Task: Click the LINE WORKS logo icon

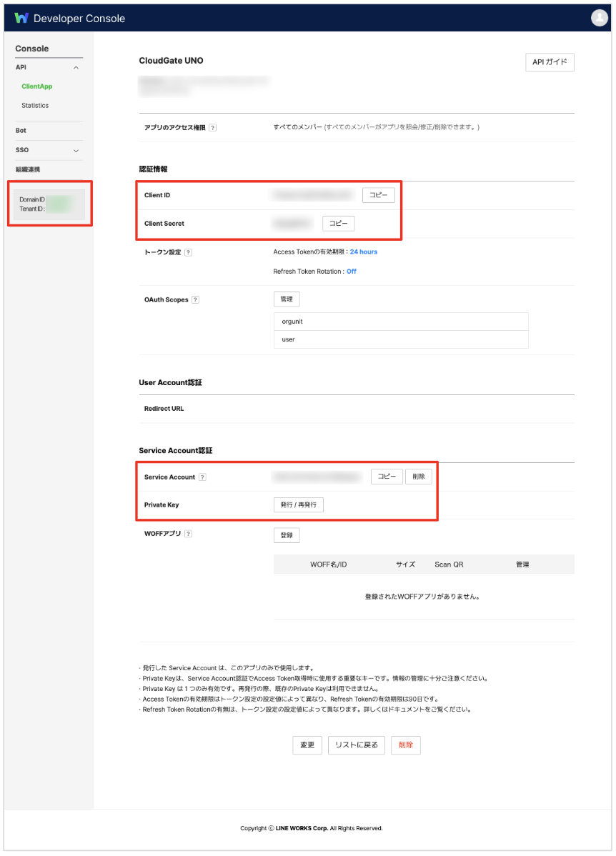Action: [x=21, y=18]
